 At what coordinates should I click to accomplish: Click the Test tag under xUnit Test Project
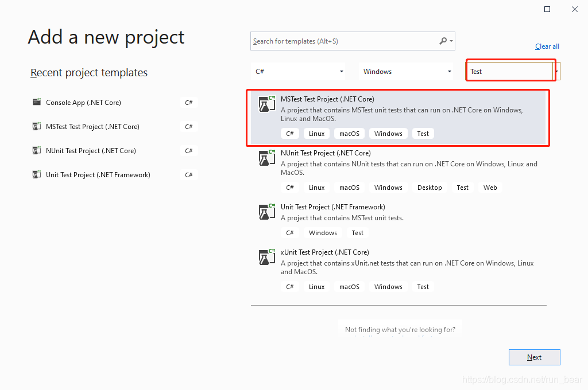423,287
